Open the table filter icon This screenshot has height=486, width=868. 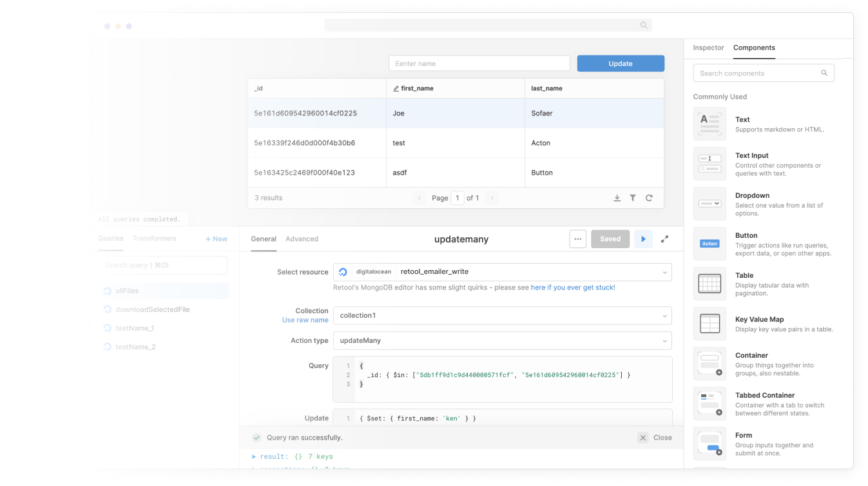point(633,198)
